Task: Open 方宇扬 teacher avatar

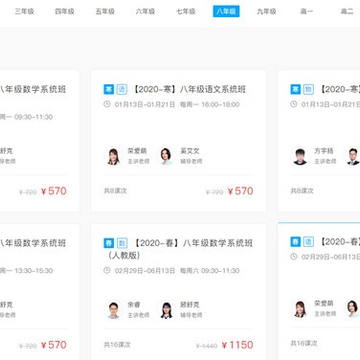Action: 300,156
